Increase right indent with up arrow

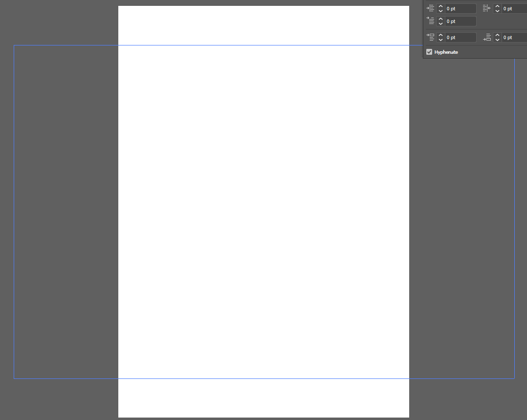click(497, 6)
